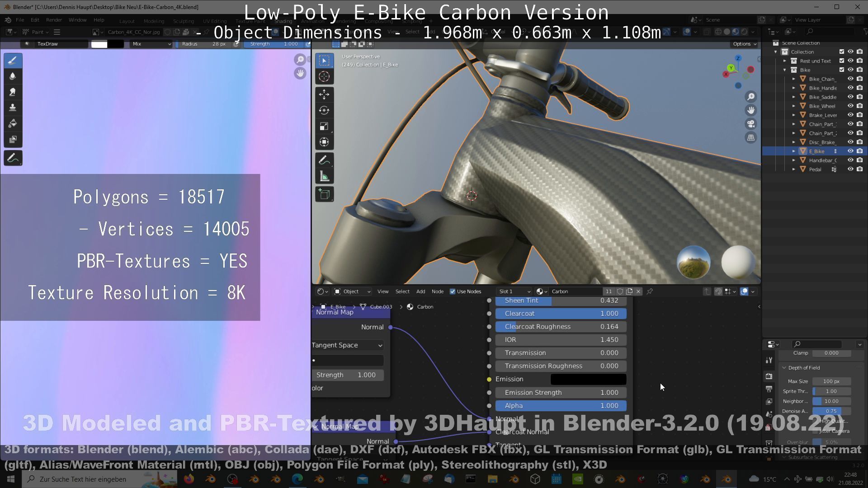Image resolution: width=868 pixels, height=488 pixels.
Task: Open the Slot 1 dropdown
Action: click(x=514, y=291)
